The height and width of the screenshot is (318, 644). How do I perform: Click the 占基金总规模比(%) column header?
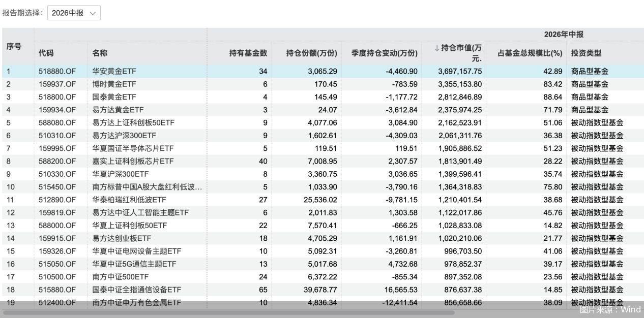point(530,53)
